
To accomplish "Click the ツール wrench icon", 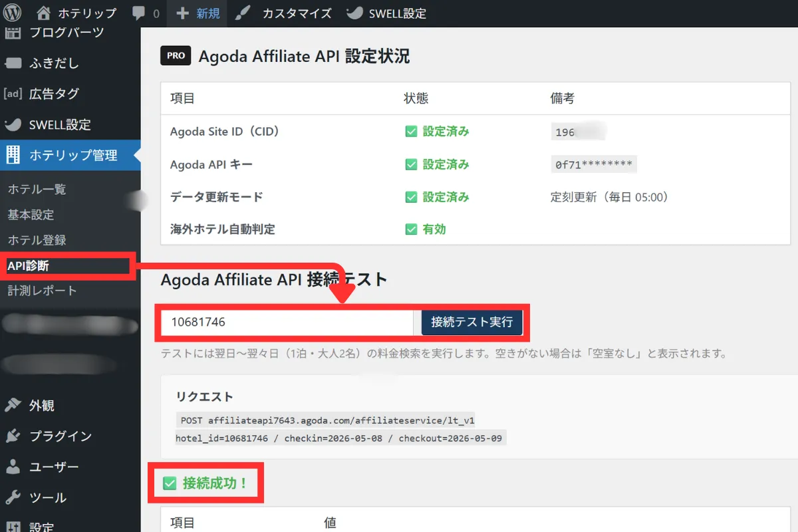I will tap(13, 497).
